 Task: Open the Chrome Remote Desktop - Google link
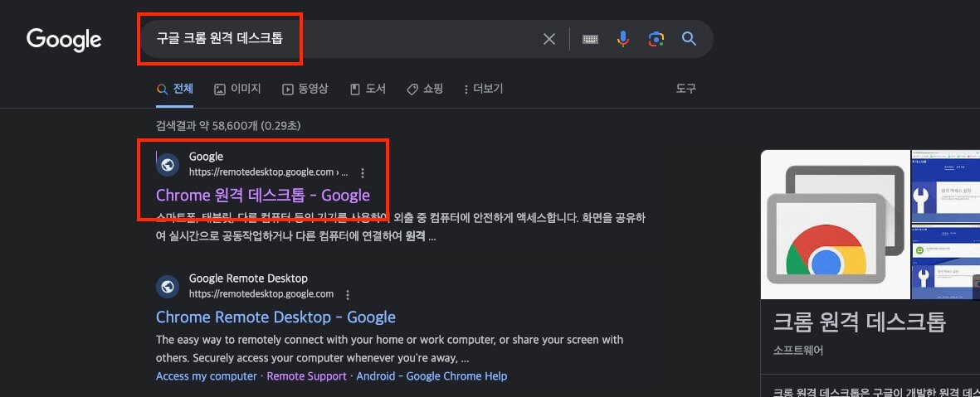click(275, 317)
